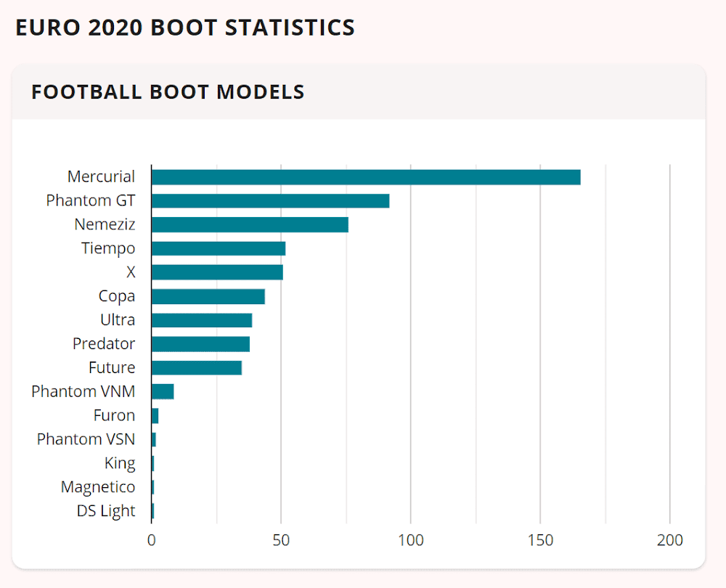
Task: Select the King label on the axis
Action: [x=120, y=463]
